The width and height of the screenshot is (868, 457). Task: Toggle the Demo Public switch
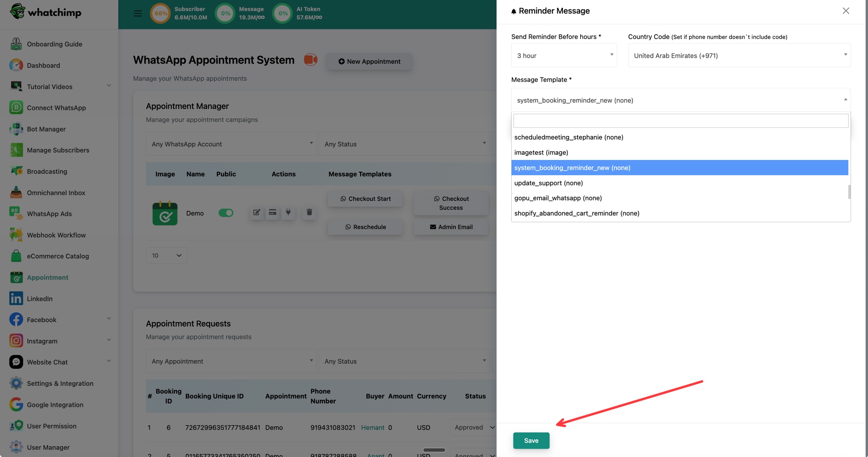(226, 213)
